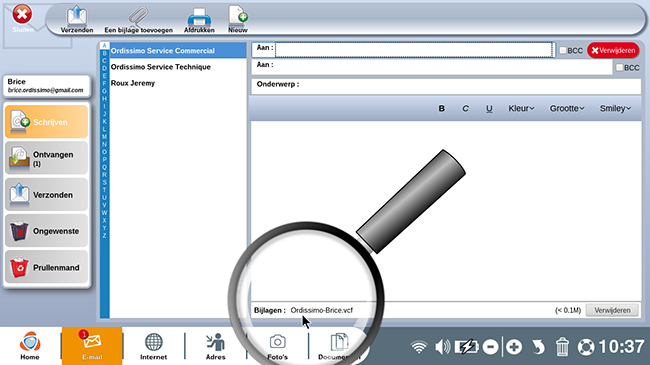Open Foto's app in bottom bar
The height and width of the screenshot is (365, 650).
click(277, 346)
